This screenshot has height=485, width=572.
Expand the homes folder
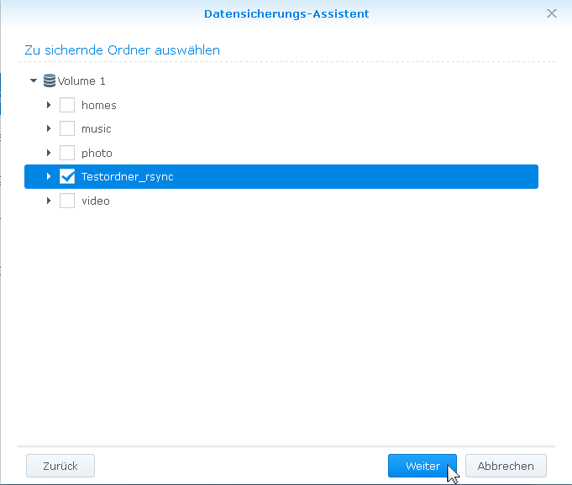click(49, 105)
